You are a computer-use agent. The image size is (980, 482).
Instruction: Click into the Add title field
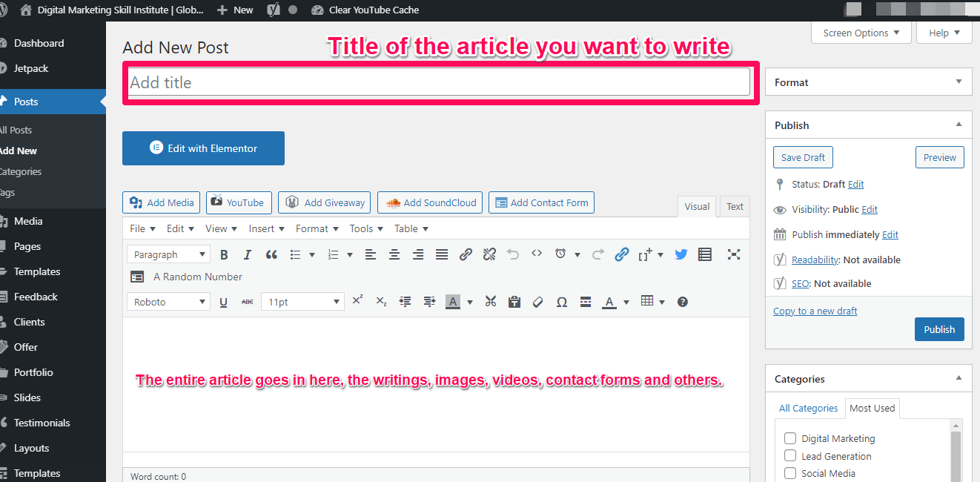pos(439,82)
